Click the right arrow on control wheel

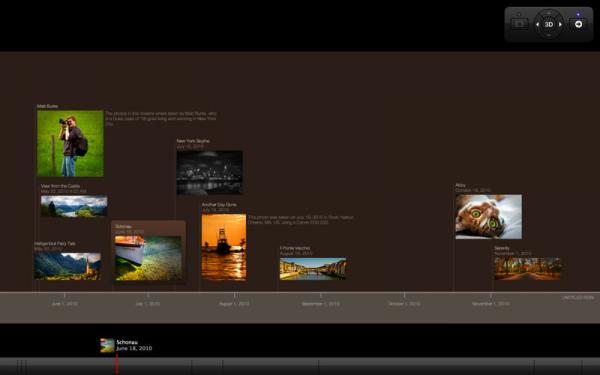point(560,24)
